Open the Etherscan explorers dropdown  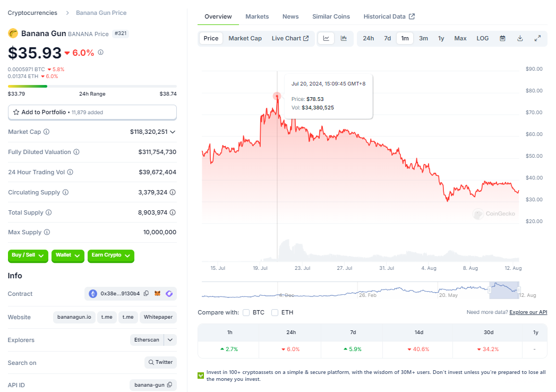(170, 340)
